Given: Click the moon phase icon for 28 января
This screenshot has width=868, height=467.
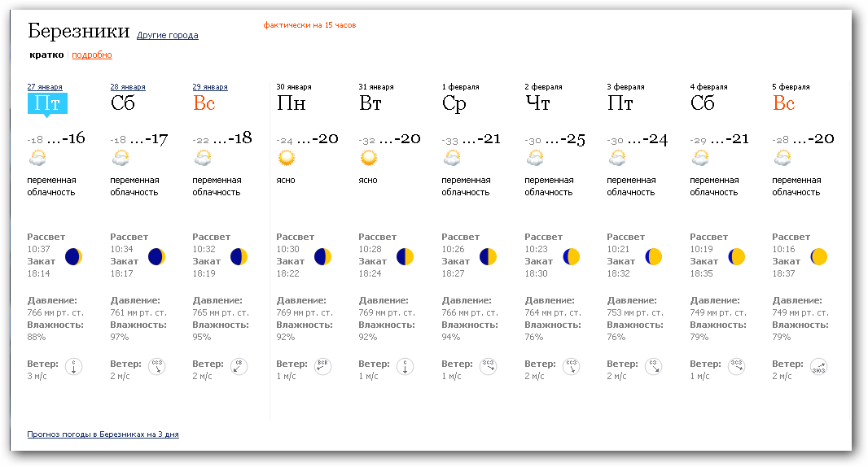Looking at the screenshot, I should pos(156,257).
